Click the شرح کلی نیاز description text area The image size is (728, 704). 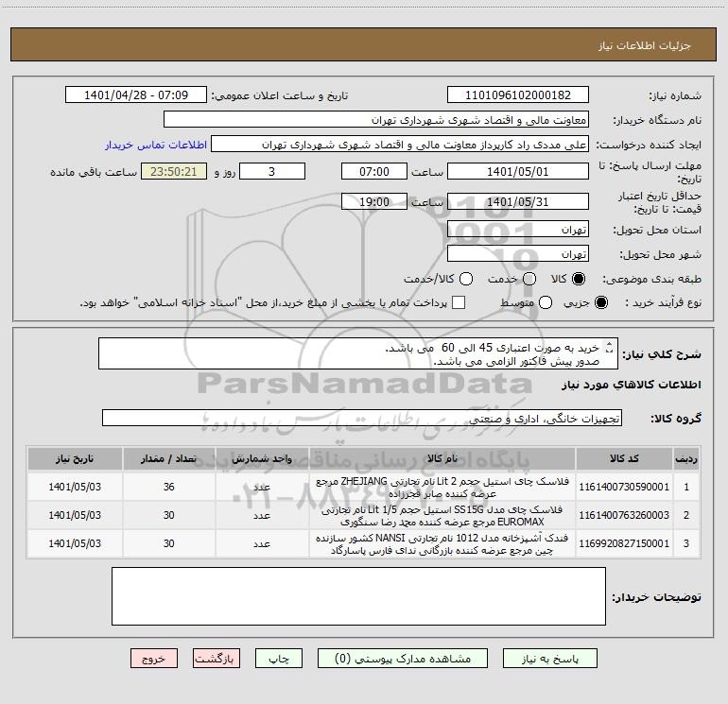coord(358,353)
